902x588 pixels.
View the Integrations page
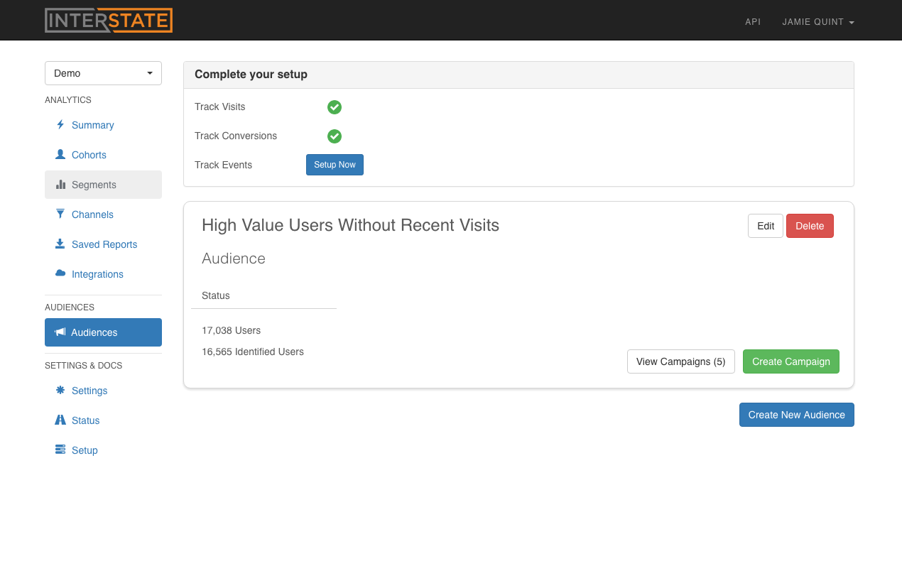click(103, 274)
